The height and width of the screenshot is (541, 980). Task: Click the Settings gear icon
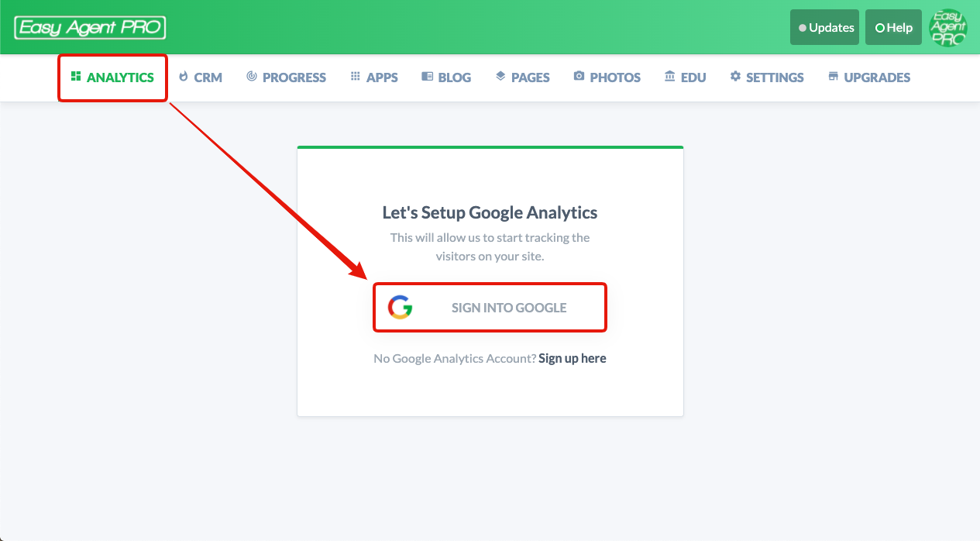coord(735,77)
